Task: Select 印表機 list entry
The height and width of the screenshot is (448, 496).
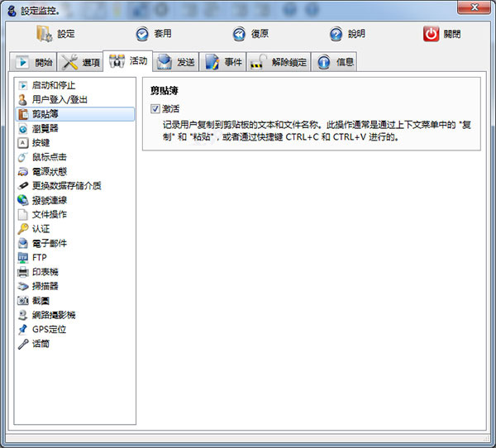Action: coord(74,272)
